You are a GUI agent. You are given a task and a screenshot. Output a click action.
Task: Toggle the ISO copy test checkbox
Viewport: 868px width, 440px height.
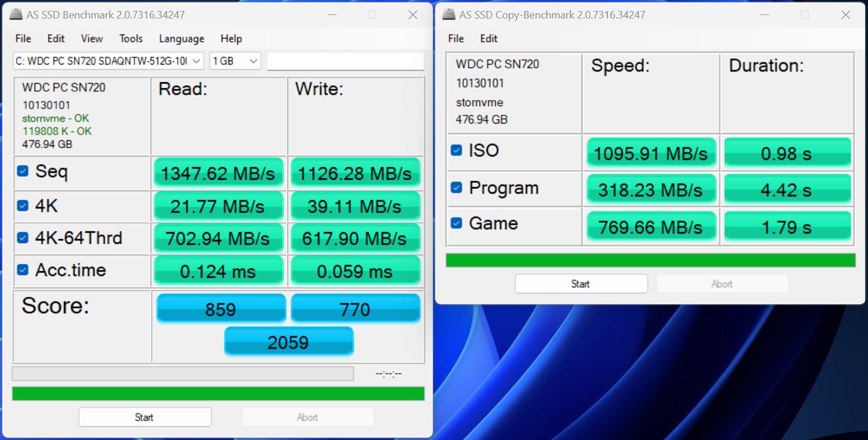pyautogui.click(x=457, y=150)
